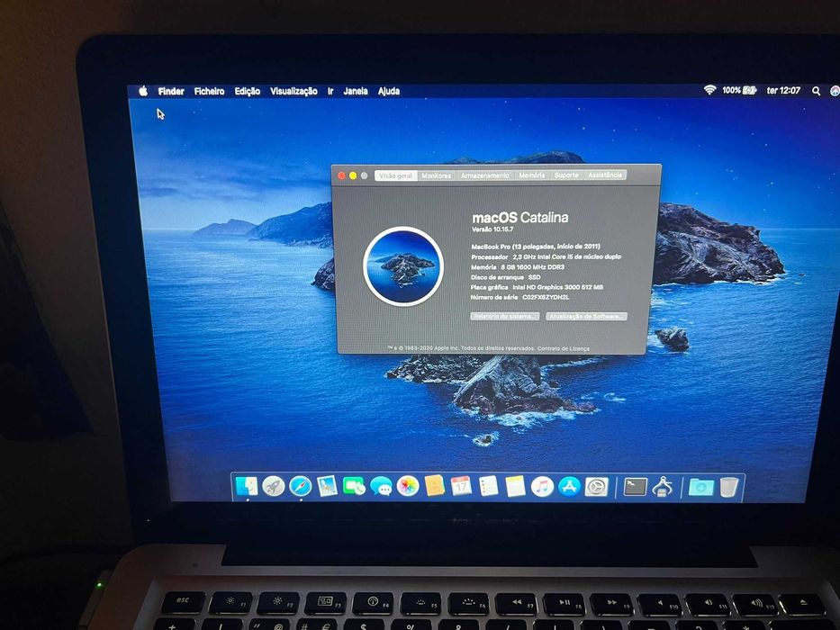Click the 8 GB 1600 MHz DDR3 text
This screenshot has width=840, height=630.
coord(532,266)
